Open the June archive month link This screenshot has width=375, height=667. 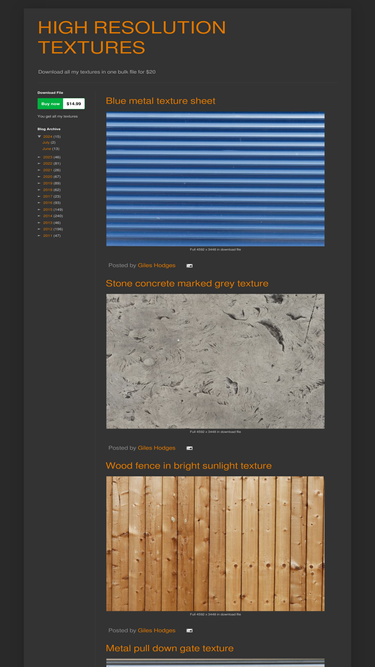coord(47,149)
